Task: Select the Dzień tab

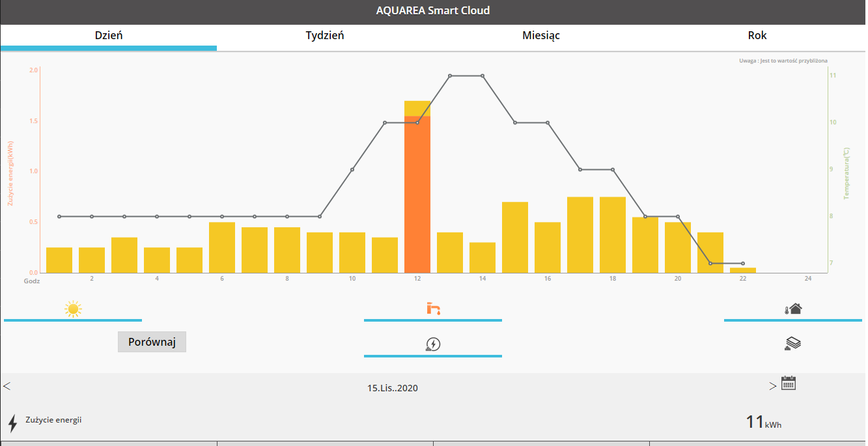Action: tap(109, 36)
